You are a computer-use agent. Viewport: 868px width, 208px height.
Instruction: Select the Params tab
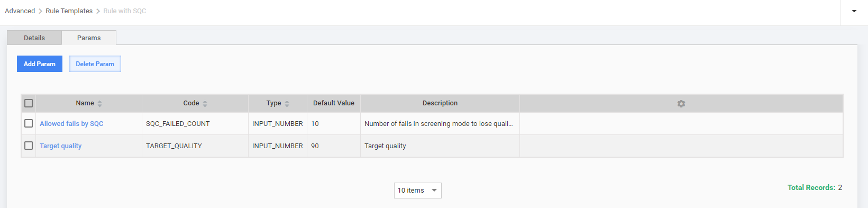[89, 38]
